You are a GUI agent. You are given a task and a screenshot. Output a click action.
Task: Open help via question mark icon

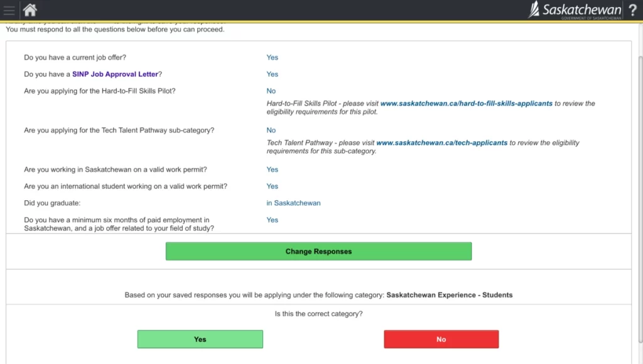click(x=632, y=10)
